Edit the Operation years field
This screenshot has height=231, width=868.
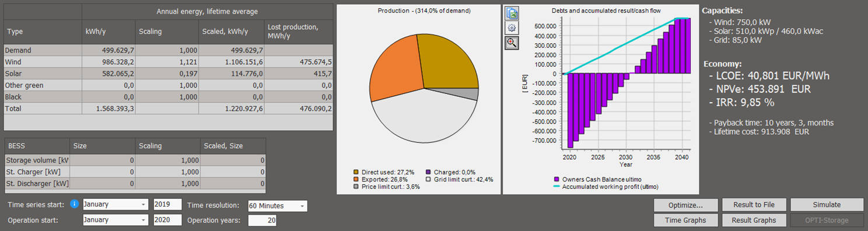(262, 220)
